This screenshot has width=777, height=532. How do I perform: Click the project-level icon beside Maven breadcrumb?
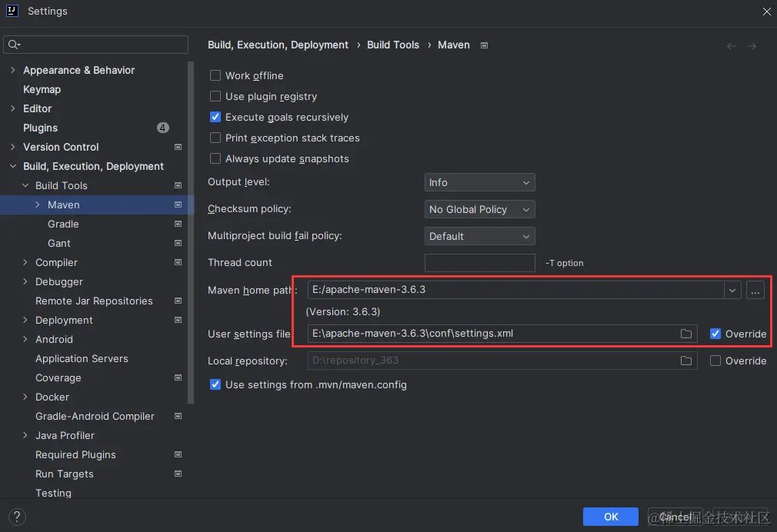click(484, 45)
